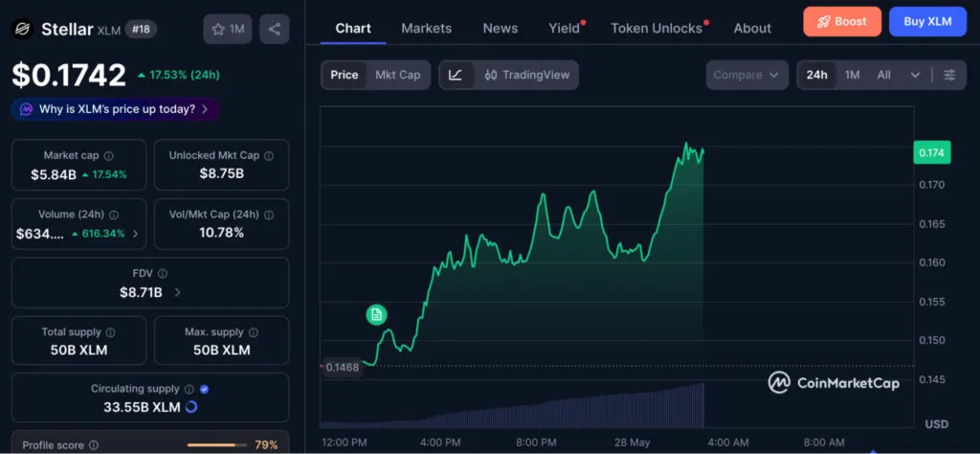Click the #18 rank badge
980x454 pixels.
(x=142, y=29)
